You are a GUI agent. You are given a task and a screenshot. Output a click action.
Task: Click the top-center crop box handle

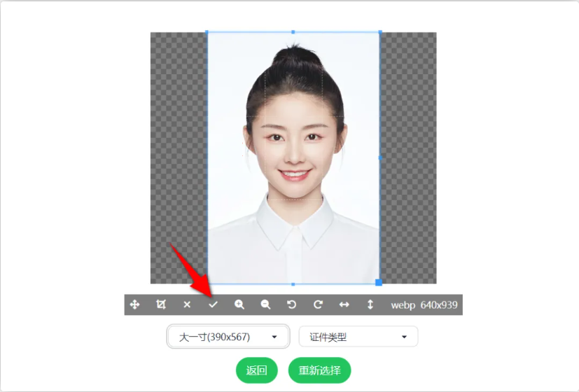pyautogui.click(x=293, y=32)
